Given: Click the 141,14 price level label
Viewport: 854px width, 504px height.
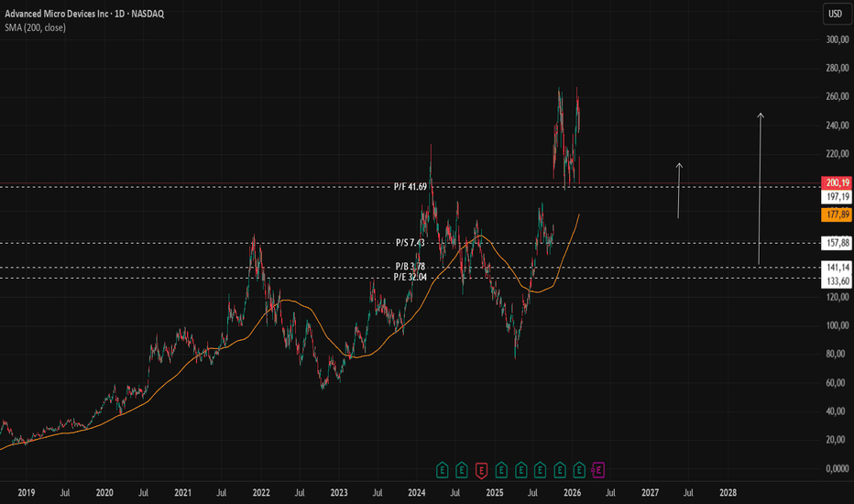Looking at the screenshot, I should [837, 268].
